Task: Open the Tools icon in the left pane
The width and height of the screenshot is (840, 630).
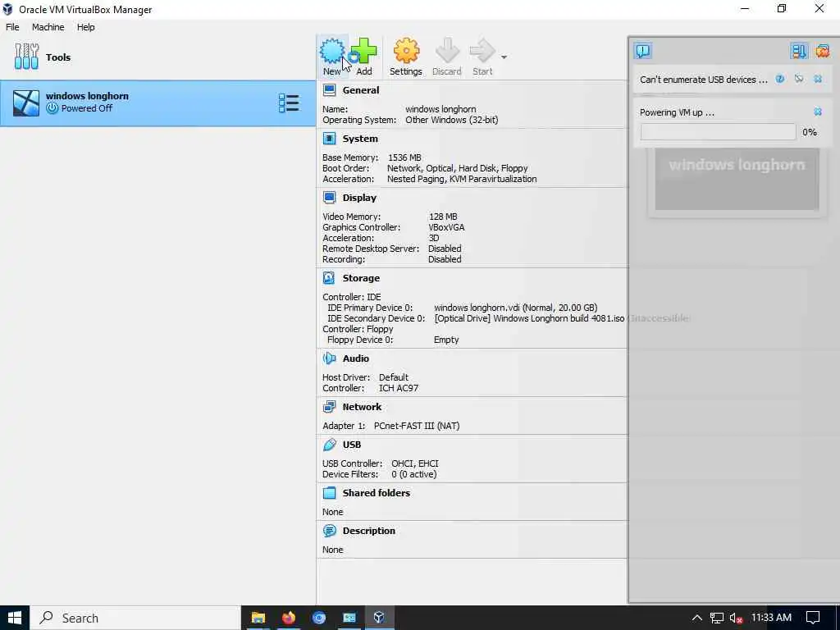Action: point(26,57)
